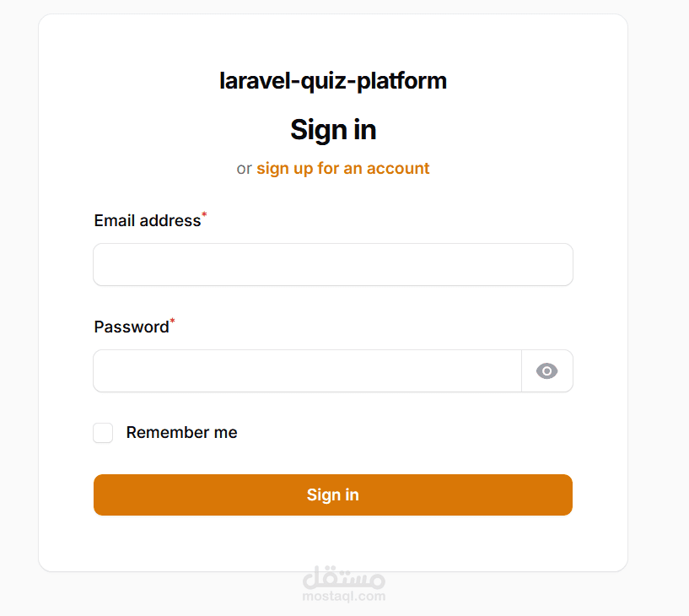This screenshot has width=689, height=616.
Task: Click the white card area below the Sign in button
Action: tap(332, 543)
